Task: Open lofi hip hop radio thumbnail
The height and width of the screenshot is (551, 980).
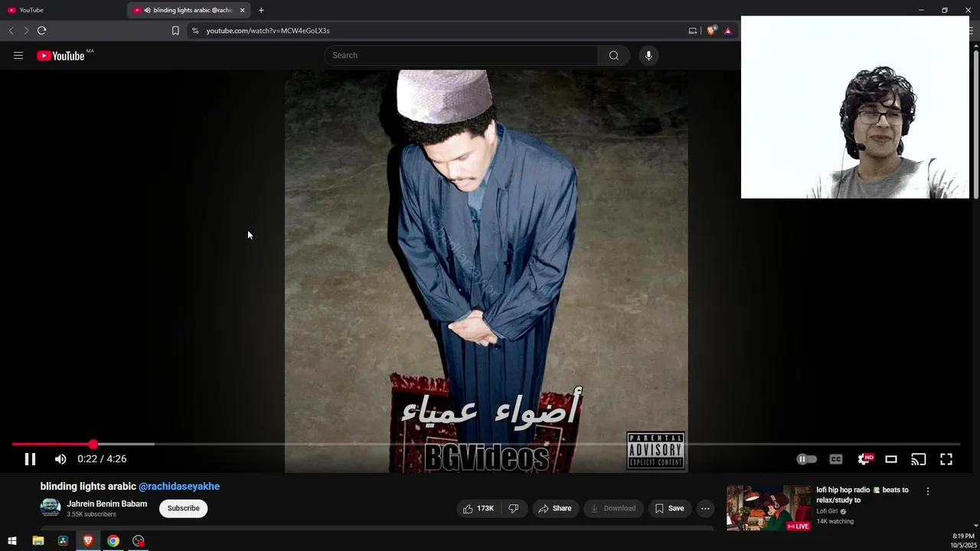Action: click(769, 508)
